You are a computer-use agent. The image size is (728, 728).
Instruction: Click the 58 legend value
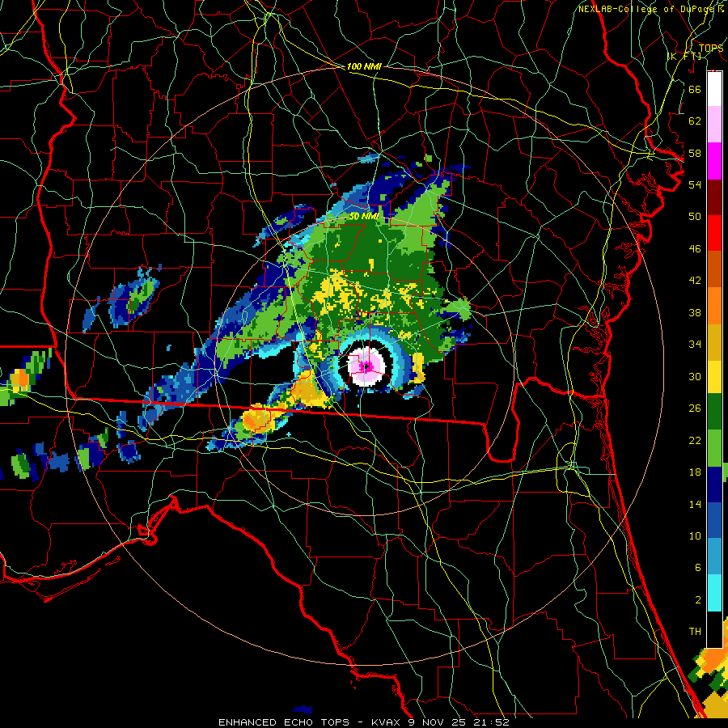point(695,153)
